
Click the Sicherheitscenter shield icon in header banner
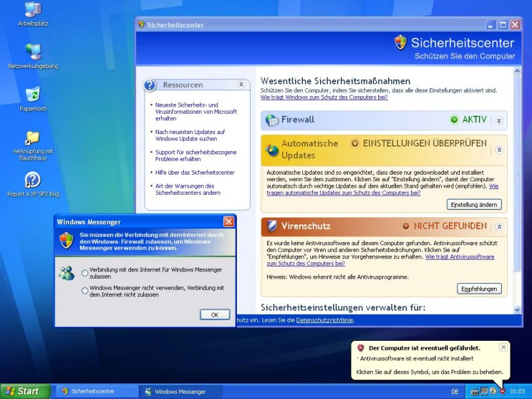[400, 43]
